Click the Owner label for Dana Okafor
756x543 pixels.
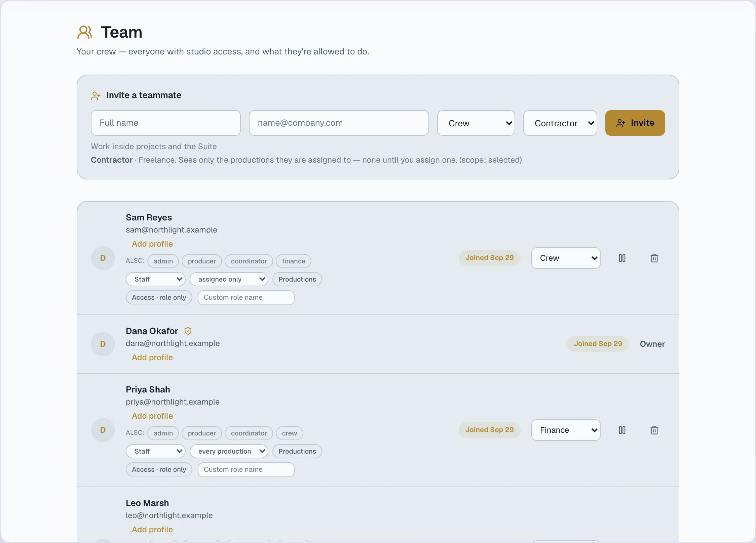pos(652,344)
